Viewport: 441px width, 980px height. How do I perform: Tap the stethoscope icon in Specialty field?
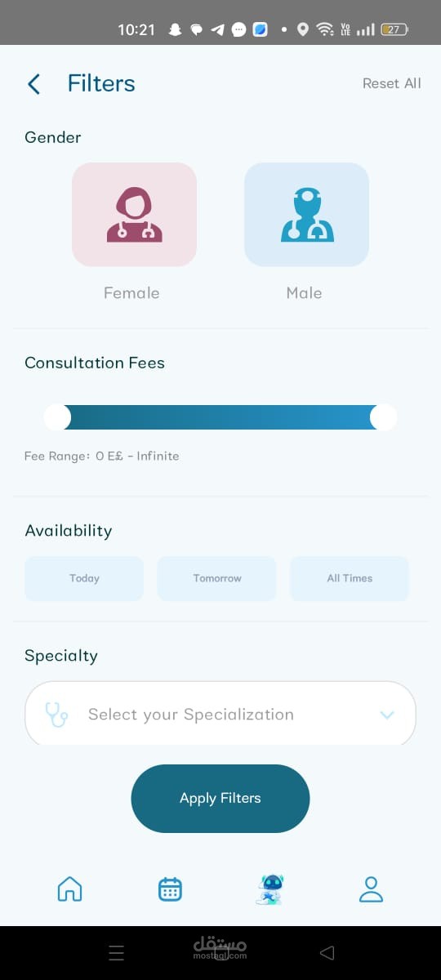pyautogui.click(x=56, y=715)
